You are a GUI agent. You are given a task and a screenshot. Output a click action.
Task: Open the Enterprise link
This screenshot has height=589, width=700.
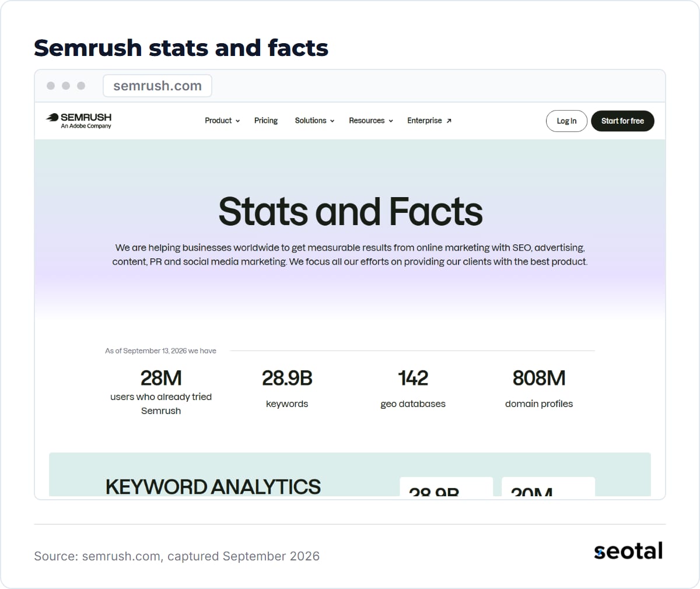click(x=429, y=121)
